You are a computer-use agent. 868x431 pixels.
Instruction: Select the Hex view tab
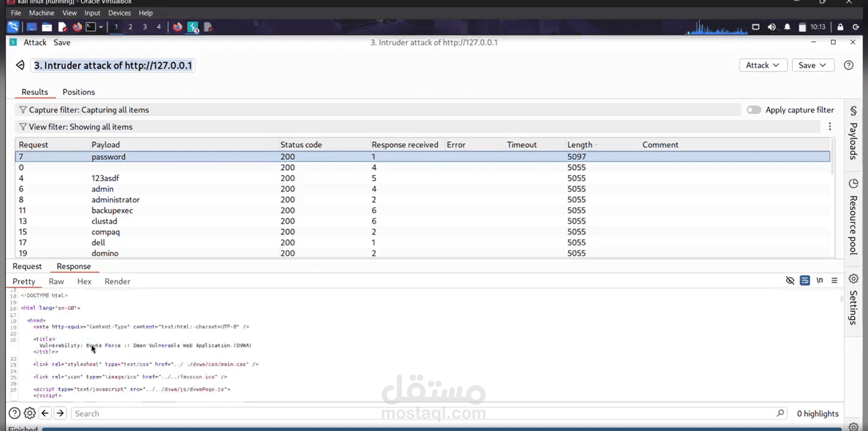click(84, 281)
